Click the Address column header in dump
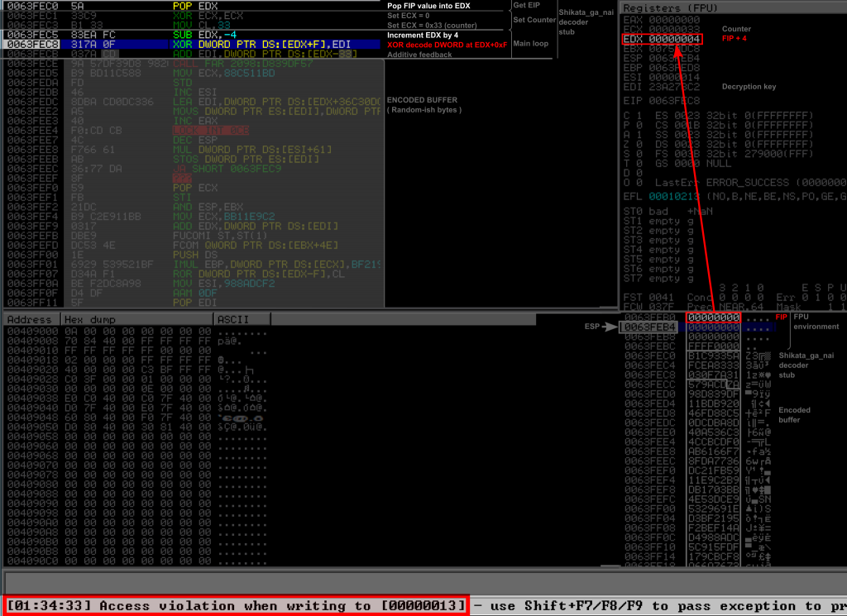Image resolution: width=847 pixels, height=616 pixels. click(x=30, y=319)
